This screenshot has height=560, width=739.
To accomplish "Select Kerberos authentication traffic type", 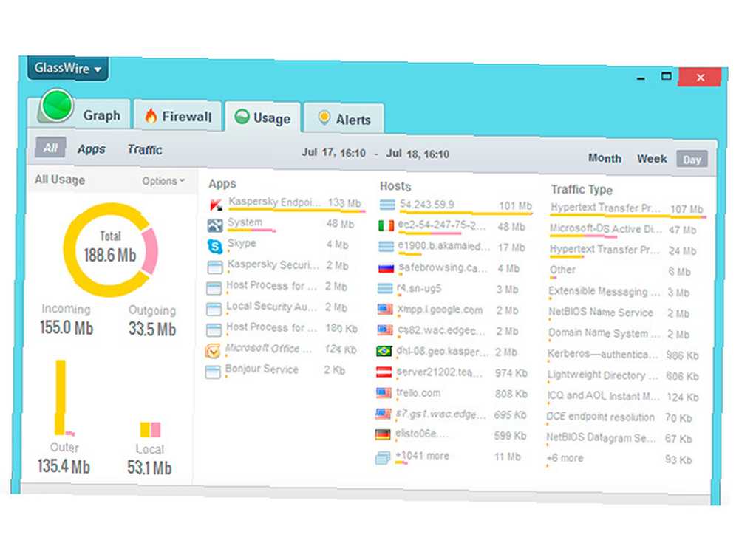I will click(x=622, y=355).
